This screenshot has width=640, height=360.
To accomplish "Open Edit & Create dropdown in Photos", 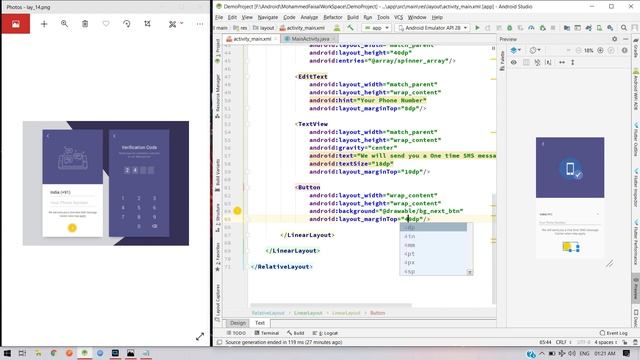I will [176, 24].
